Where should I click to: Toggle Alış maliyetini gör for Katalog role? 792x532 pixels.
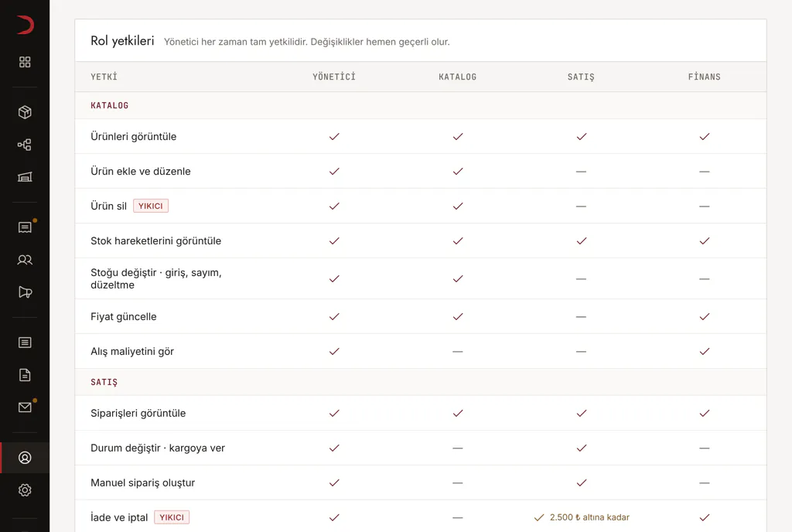click(x=458, y=351)
